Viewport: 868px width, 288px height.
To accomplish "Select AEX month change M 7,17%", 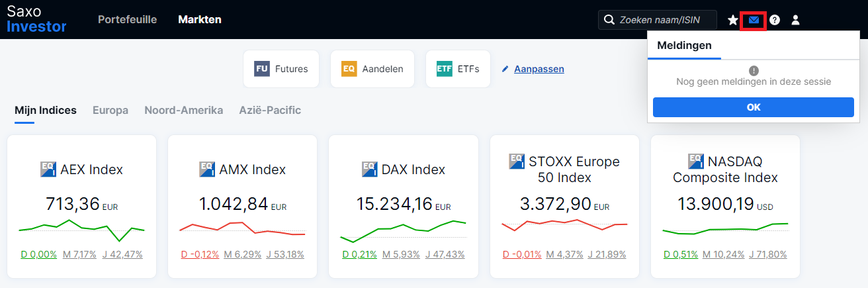I will pyautogui.click(x=79, y=254).
